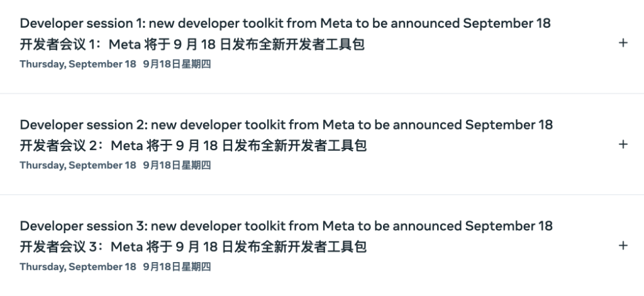This screenshot has width=644, height=296.
Task: Click the Chinese title 开发者会议 3
Action: [x=193, y=247]
